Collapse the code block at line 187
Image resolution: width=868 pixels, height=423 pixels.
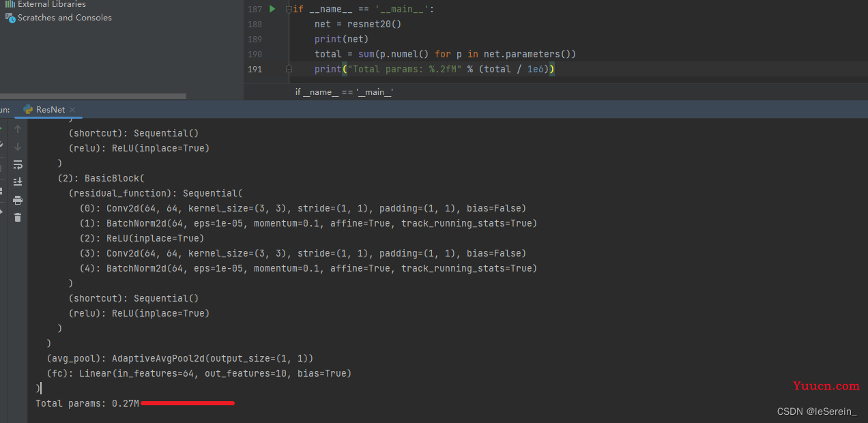point(289,9)
